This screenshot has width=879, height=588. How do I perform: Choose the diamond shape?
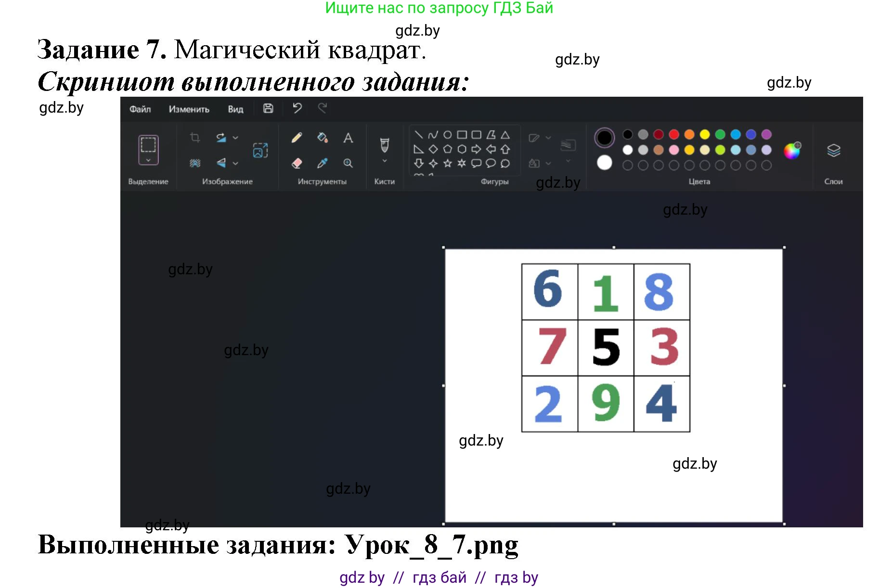coord(433,149)
